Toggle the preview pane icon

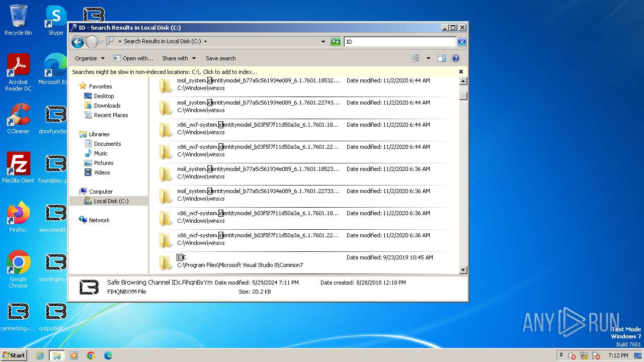(x=441, y=58)
